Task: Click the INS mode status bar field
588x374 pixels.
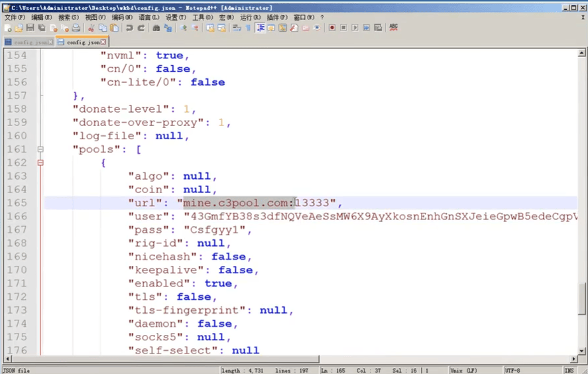Action: click(569, 370)
